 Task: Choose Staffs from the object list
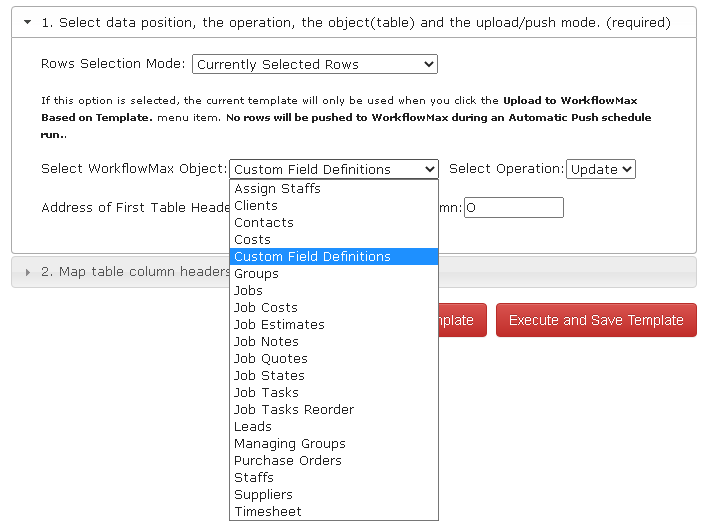[334, 478]
